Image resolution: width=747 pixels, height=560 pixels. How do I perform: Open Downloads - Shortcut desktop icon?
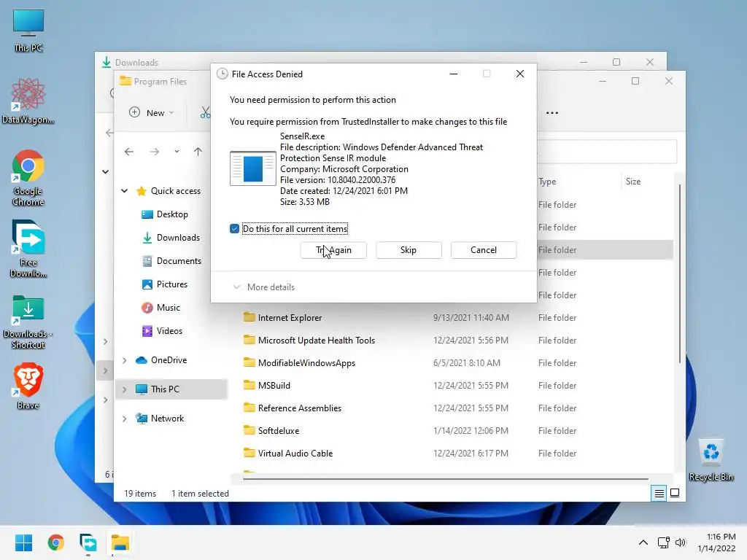tap(28, 322)
